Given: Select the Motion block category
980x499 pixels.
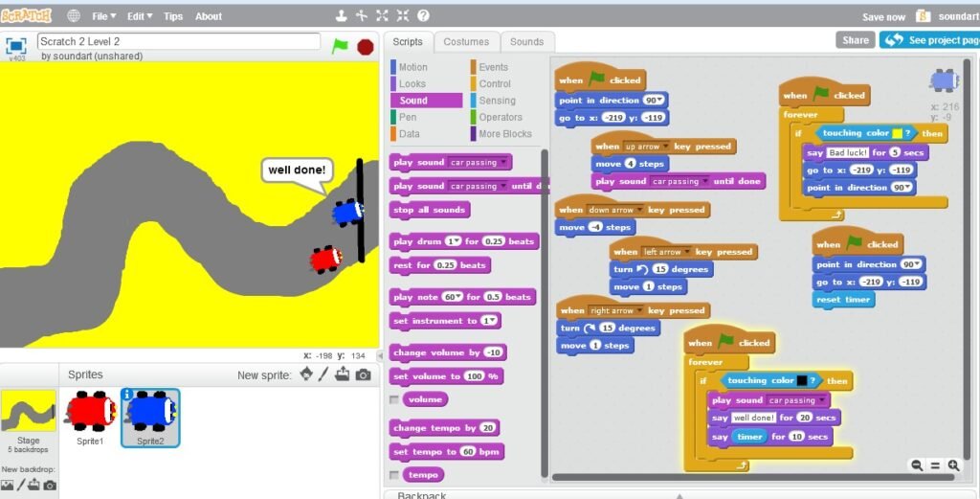Looking at the screenshot, I should 413,67.
